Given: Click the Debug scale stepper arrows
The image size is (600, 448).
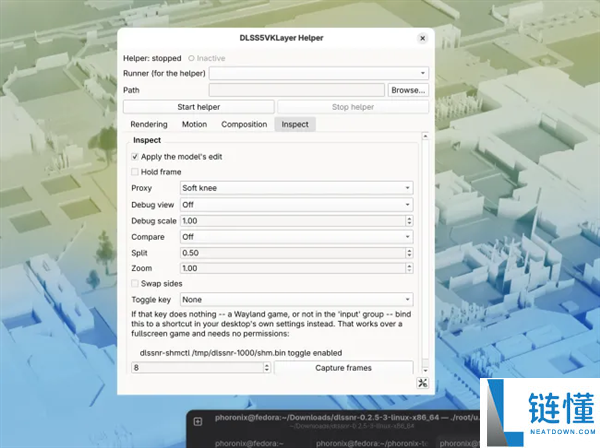Looking at the screenshot, I should pos(409,221).
